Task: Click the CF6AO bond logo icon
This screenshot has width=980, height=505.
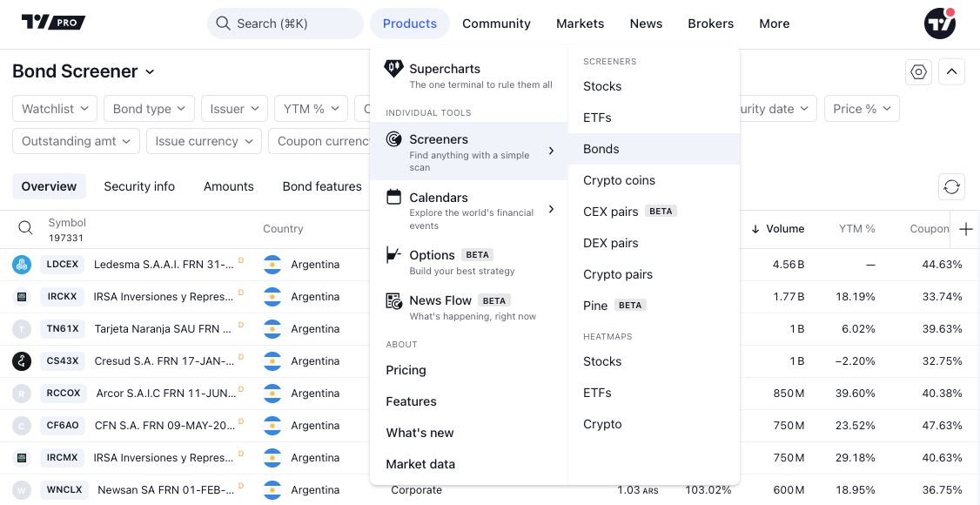Action: [22, 426]
